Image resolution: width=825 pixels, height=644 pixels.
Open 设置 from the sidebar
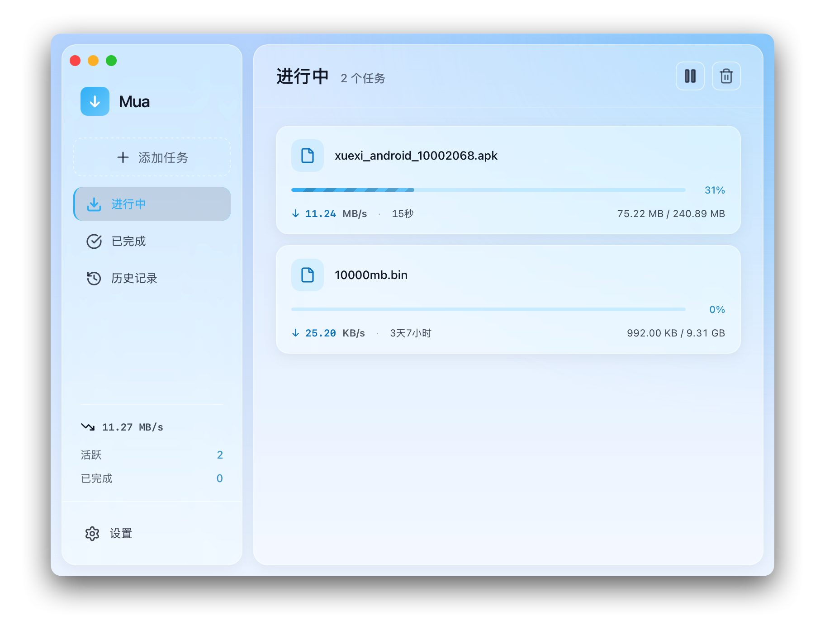click(120, 534)
